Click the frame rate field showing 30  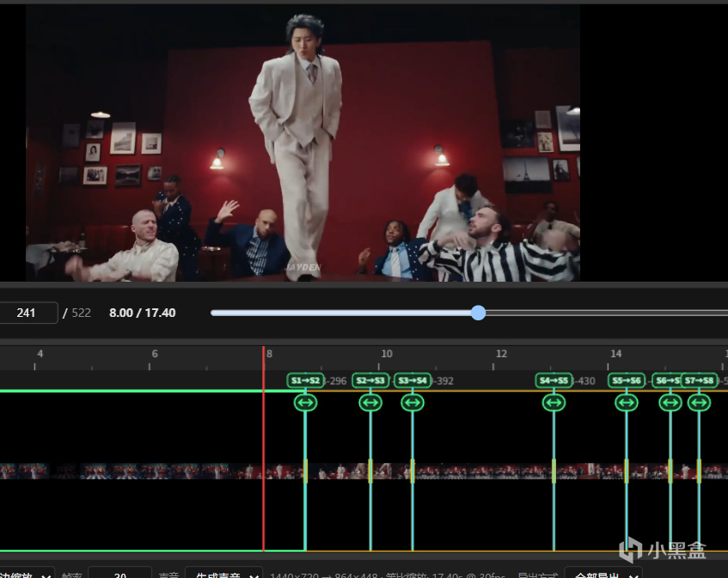(x=119, y=574)
